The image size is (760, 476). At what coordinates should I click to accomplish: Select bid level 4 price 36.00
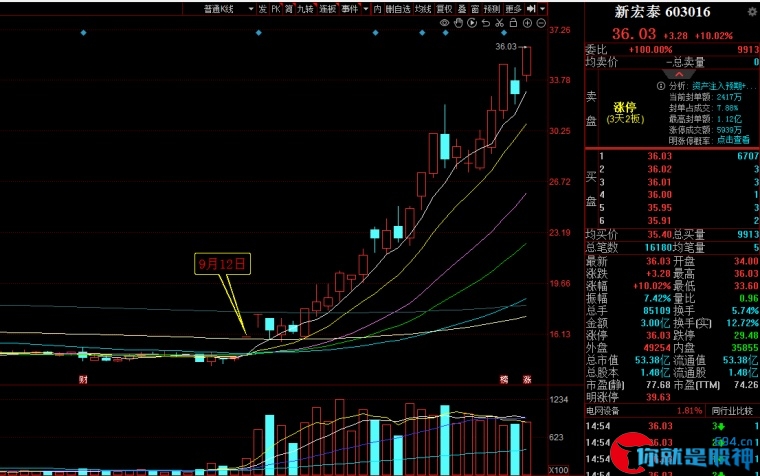(660, 195)
